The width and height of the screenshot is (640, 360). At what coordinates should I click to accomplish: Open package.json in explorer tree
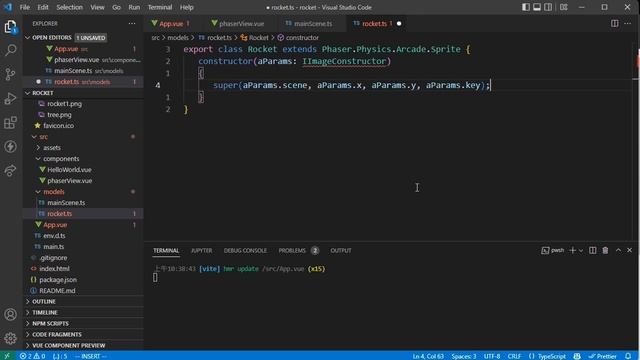[x=83, y=280]
